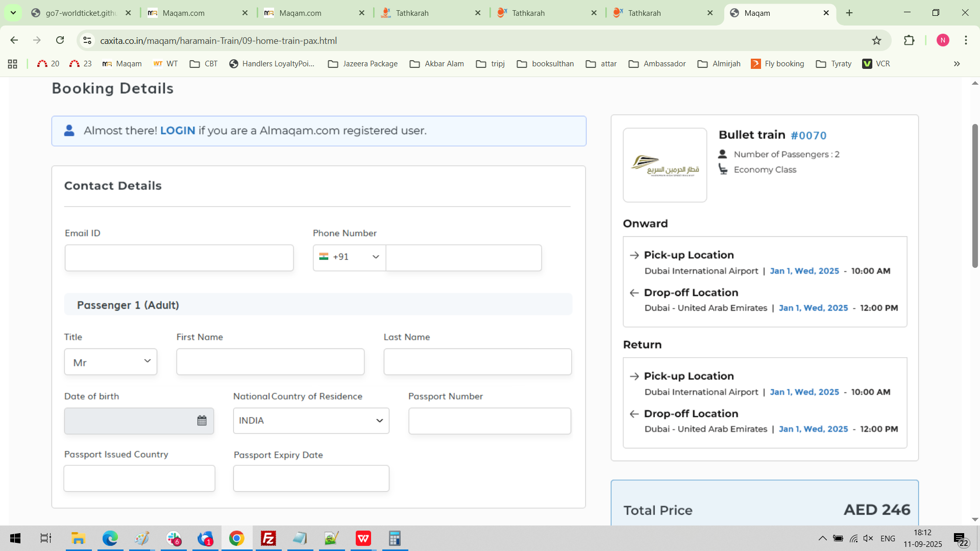Screen dimensions: 980x551
Task: Focus the Email ID input field
Action: click(x=179, y=258)
